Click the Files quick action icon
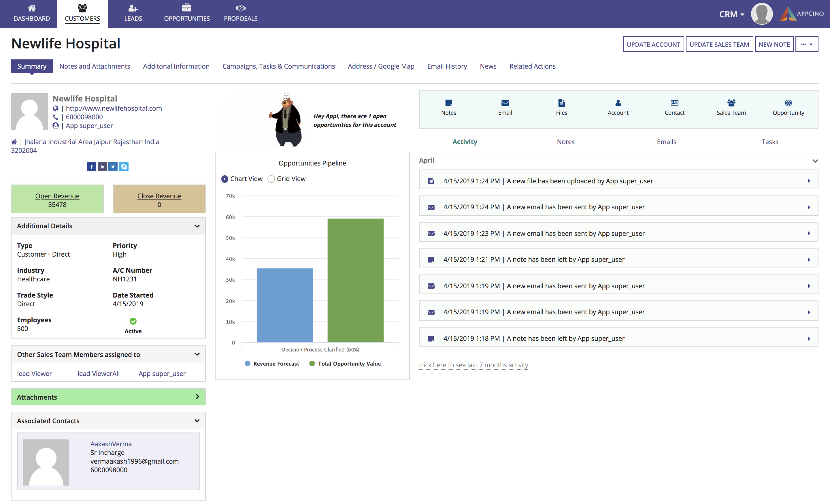 pos(561,103)
